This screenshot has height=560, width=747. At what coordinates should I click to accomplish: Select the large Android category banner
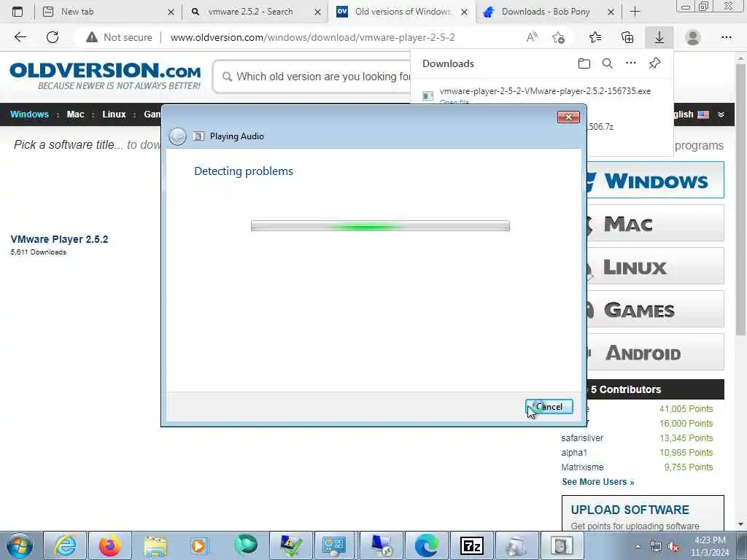(x=656, y=352)
